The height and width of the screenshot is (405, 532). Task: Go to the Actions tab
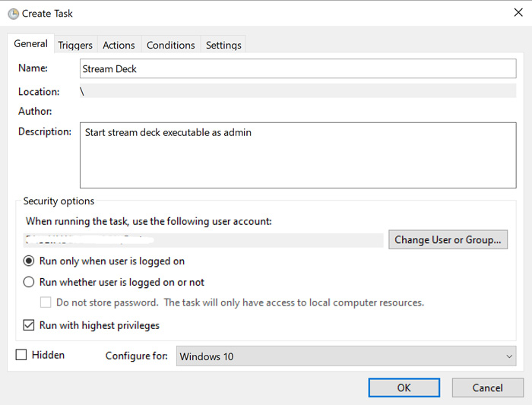[119, 45]
